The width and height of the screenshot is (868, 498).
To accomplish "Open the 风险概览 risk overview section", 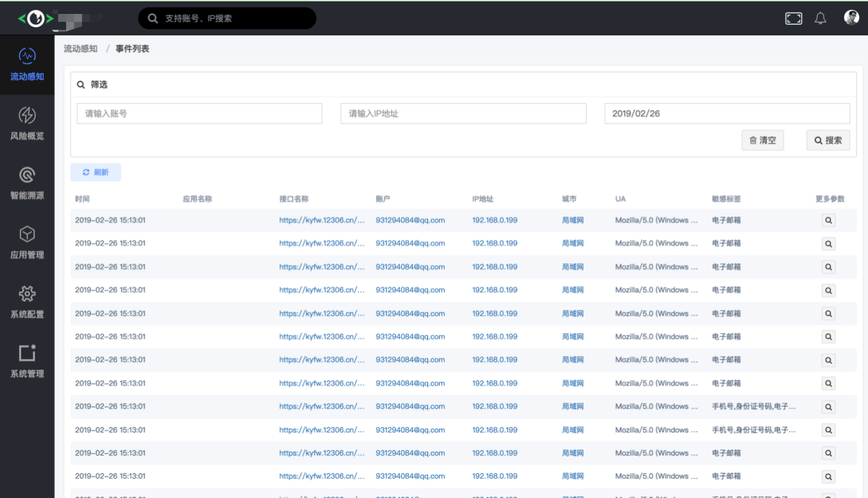I will coord(27,124).
